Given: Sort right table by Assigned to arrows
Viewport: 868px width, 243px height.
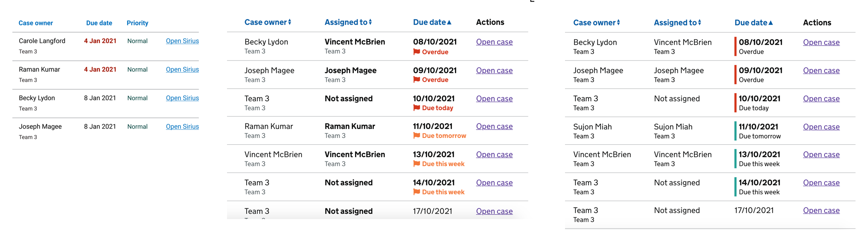Looking at the screenshot, I should pyautogui.click(x=699, y=23).
